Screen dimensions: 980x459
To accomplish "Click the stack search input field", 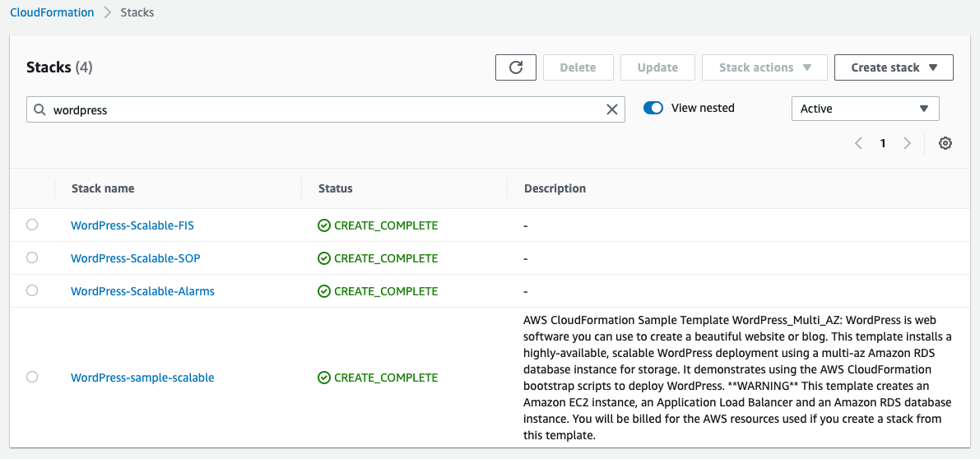I will tap(326, 109).
